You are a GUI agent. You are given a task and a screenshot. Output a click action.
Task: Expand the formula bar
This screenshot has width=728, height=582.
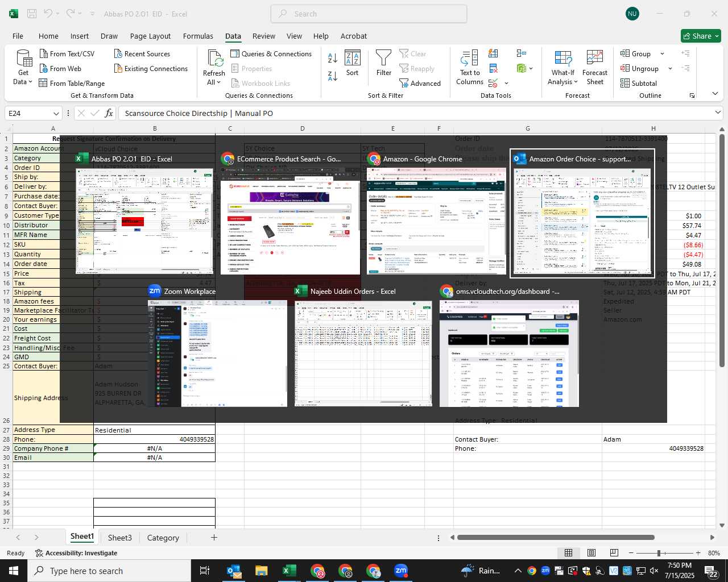coord(718,113)
